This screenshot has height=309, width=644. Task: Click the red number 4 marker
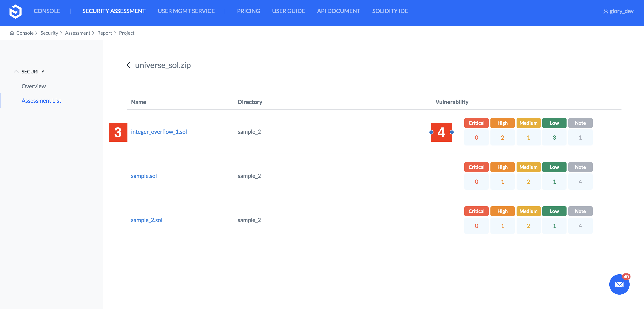(x=441, y=132)
